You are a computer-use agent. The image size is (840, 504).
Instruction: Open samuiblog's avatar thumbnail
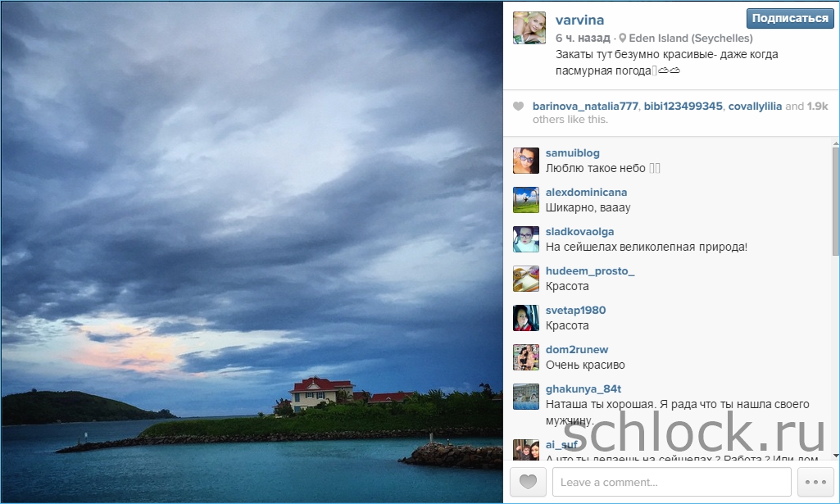[526, 161]
